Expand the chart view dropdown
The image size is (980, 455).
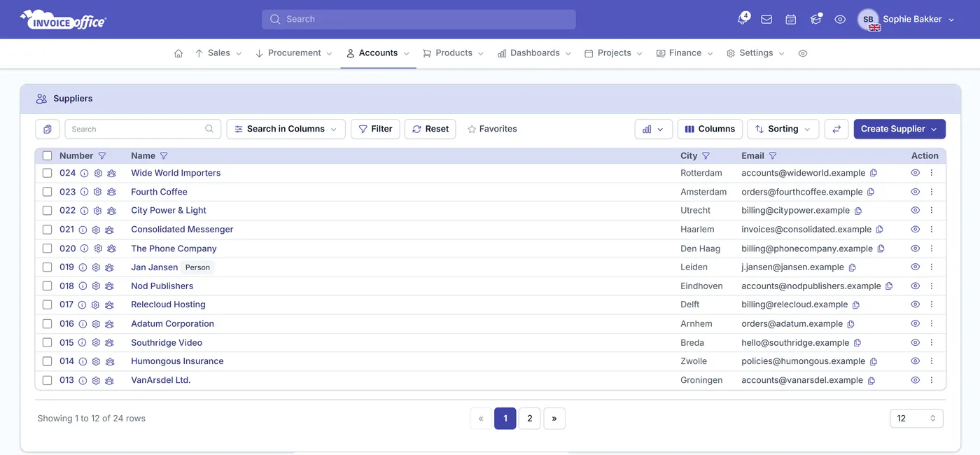(654, 129)
